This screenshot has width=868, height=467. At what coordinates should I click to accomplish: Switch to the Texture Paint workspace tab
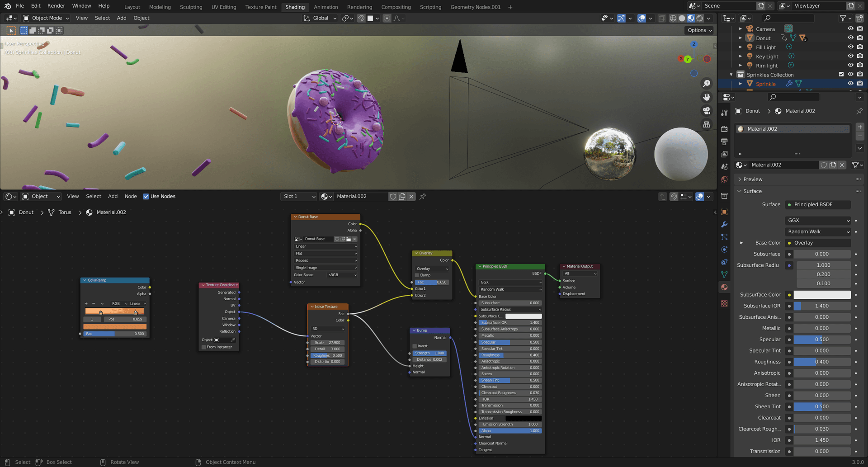pyautogui.click(x=260, y=7)
